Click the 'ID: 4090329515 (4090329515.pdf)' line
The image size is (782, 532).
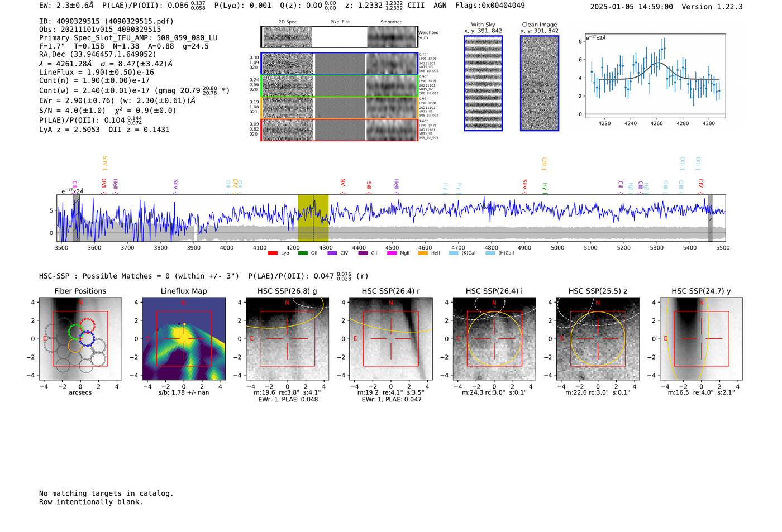pyautogui.click(x=106, y=21)
